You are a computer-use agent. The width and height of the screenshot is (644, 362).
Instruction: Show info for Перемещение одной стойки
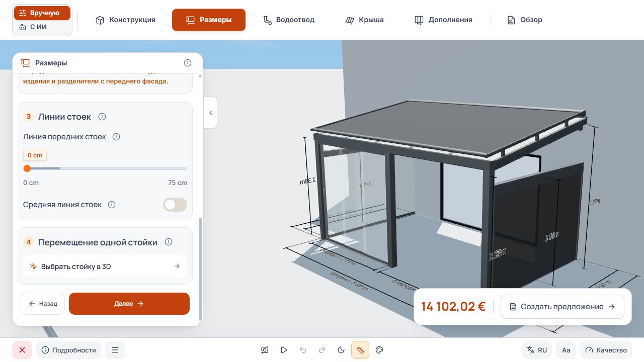(x=169, y=242)
